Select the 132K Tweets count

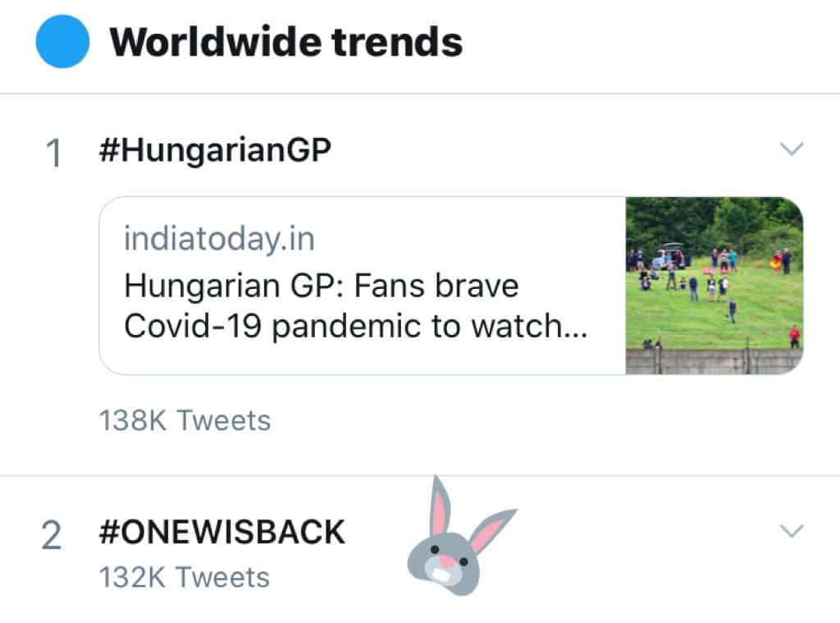pos(185,577)
